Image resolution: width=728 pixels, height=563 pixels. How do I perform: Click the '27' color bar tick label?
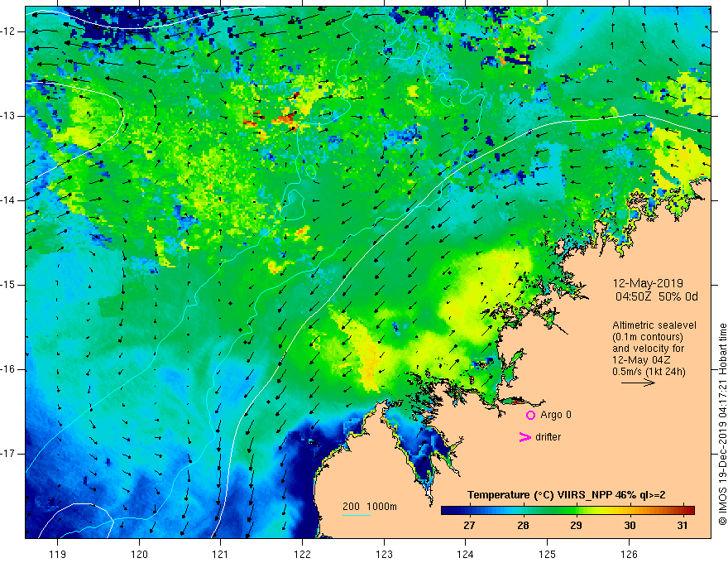point(469,526)
